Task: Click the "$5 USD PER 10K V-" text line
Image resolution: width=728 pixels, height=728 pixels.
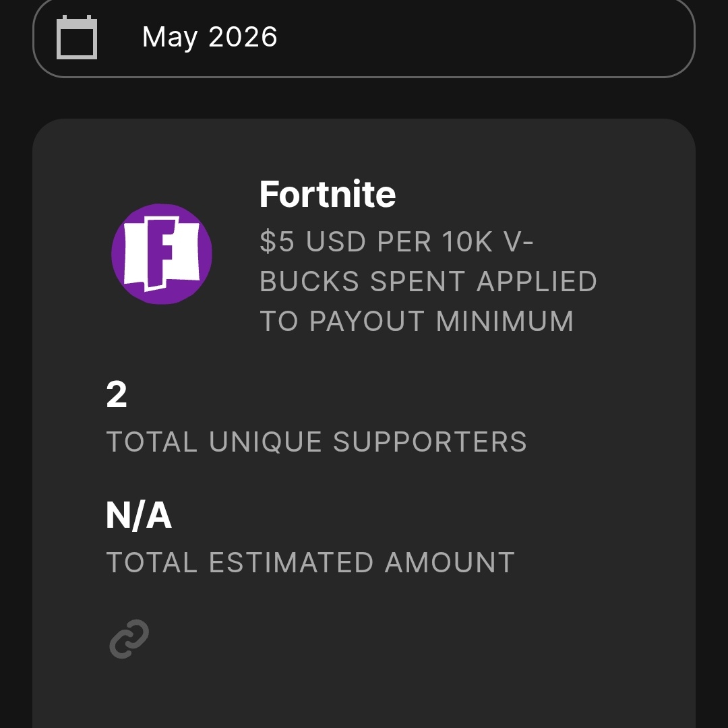Action: pos(396,241)
